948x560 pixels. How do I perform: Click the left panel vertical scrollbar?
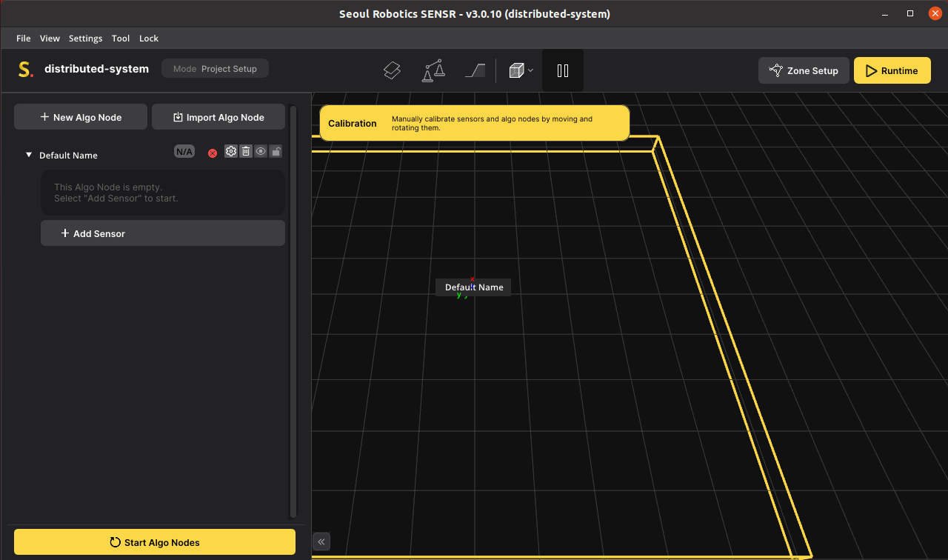(x=293, y=311)
